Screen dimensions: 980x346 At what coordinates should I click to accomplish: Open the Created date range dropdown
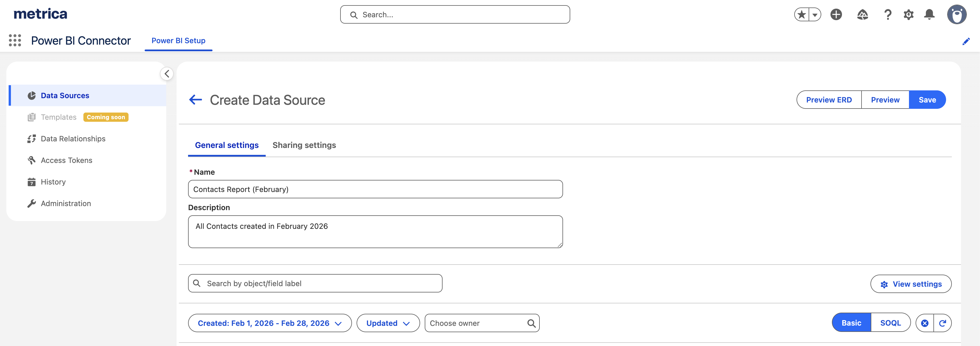(269, 323)
